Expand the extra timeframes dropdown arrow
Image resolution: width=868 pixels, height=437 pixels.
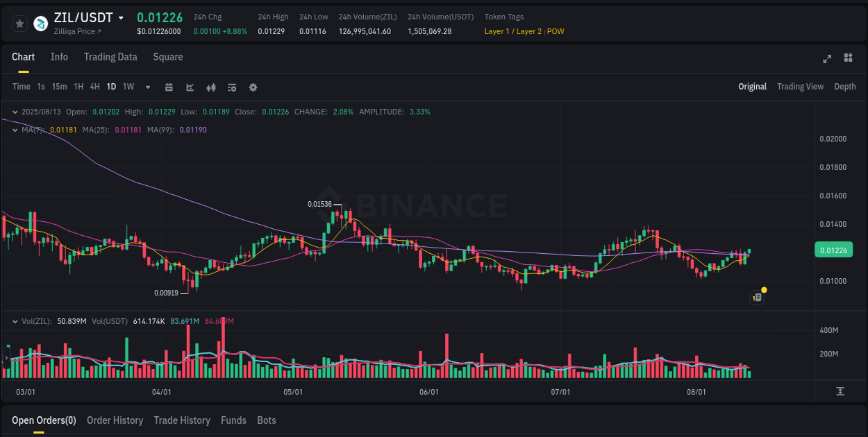click(147, 87)
